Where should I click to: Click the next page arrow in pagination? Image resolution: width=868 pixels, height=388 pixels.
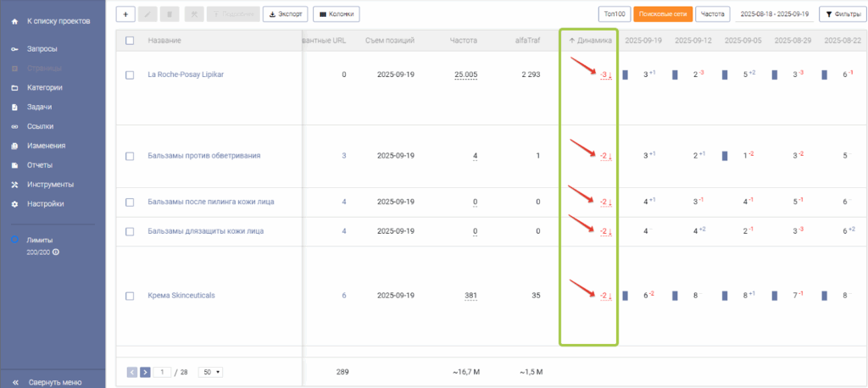[x=145, y=372]
